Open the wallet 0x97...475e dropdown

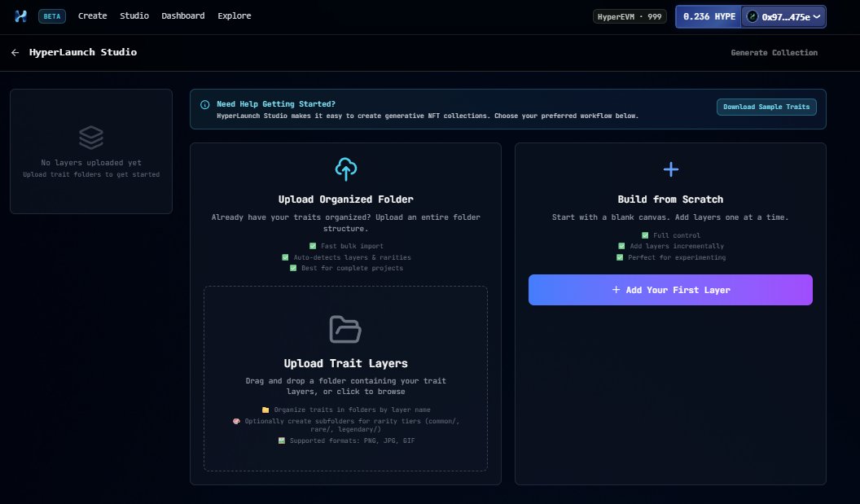click(783, 16)
